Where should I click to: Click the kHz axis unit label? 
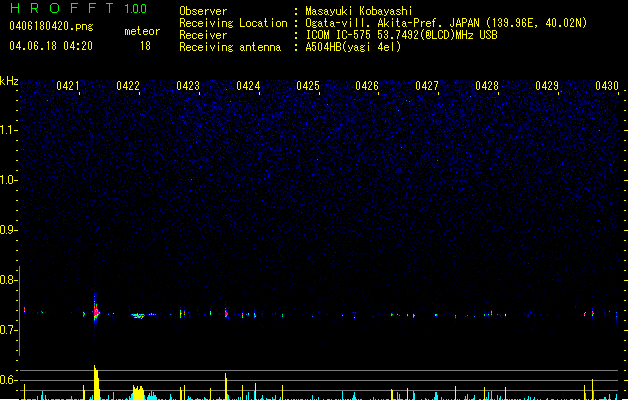click(9, 81)
